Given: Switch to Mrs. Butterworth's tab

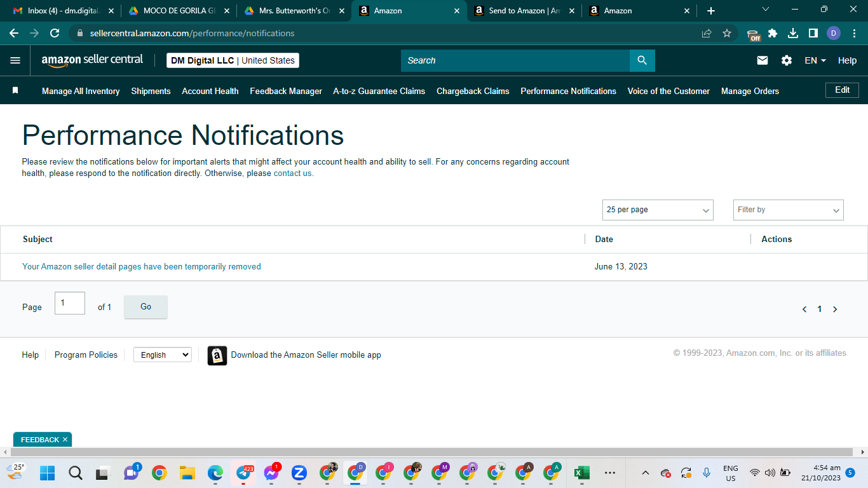Looking at the screenshot, I should click(x=294, y=11).
